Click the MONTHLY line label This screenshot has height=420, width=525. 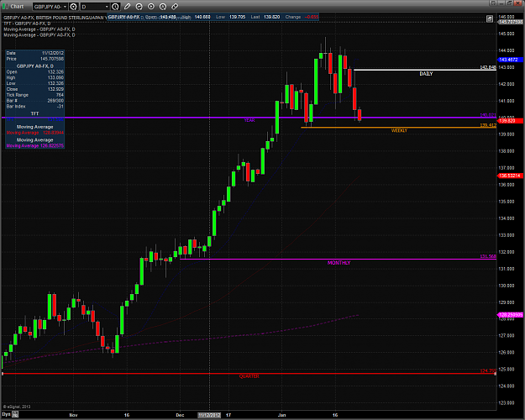pos(339,263)
